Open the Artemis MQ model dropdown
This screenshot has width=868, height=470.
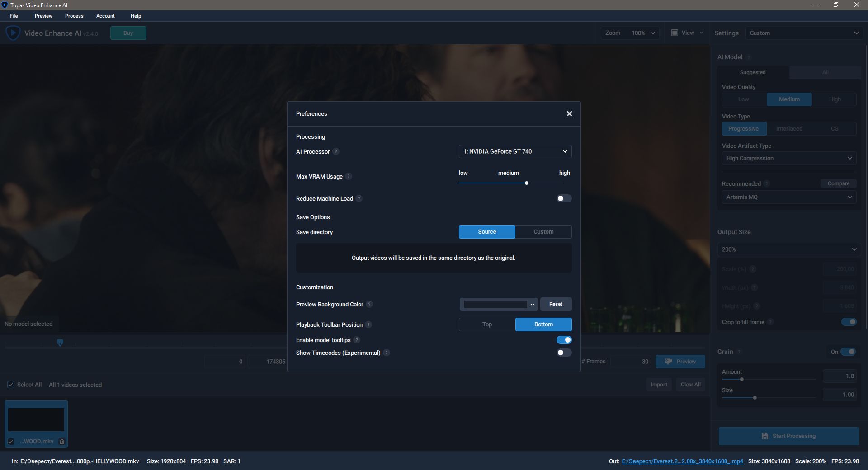(789, 197)
